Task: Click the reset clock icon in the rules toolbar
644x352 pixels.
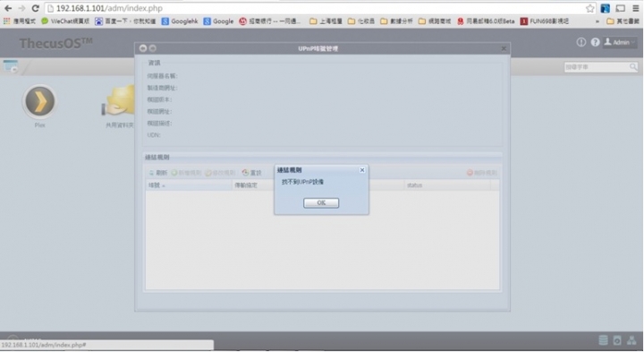Action: [245, 173]
